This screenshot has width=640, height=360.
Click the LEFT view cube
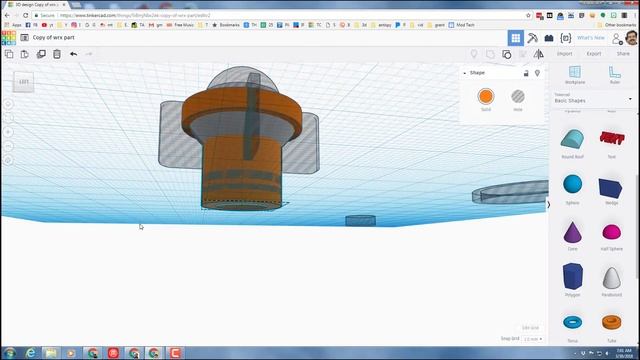(x=24, y=82)
